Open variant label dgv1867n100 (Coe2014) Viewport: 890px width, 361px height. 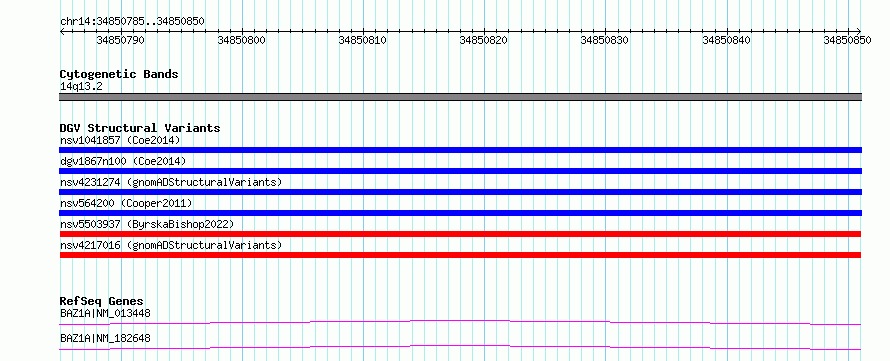(123, 161)
